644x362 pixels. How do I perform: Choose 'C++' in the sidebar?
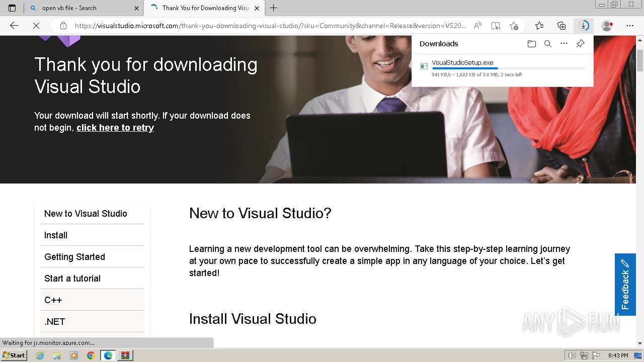pyautogui.click(x=92, y=300)
